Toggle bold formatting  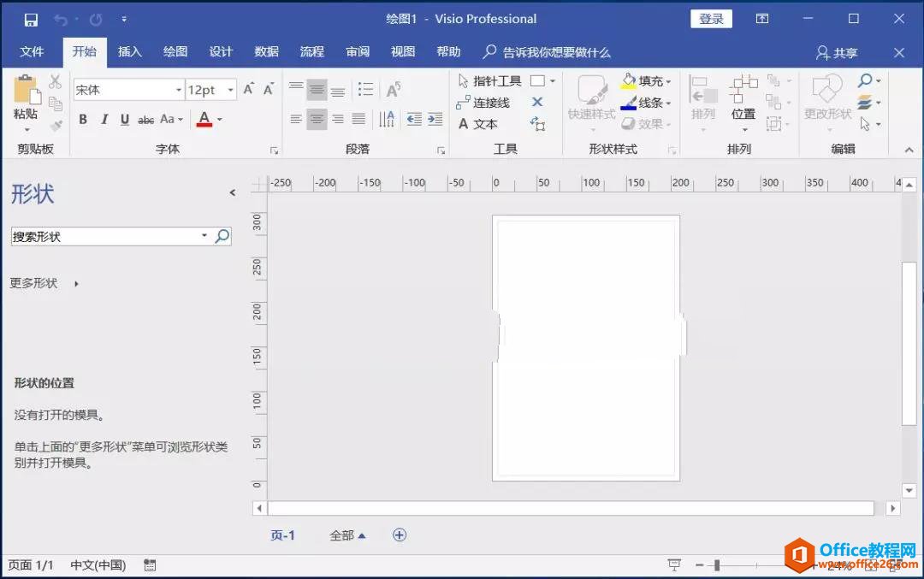[83, 119]
